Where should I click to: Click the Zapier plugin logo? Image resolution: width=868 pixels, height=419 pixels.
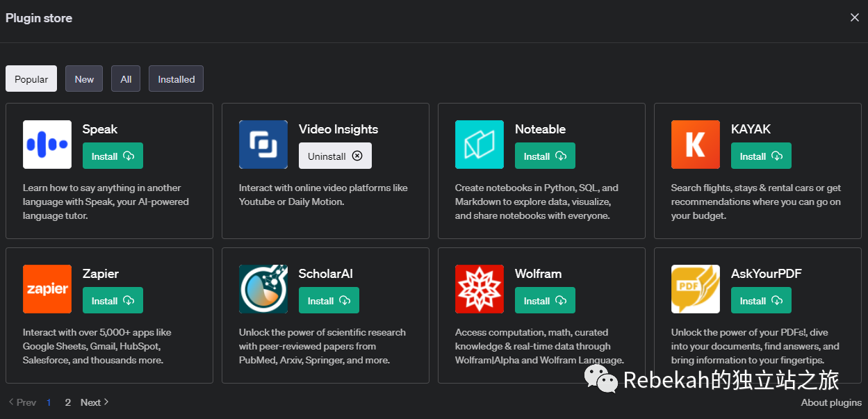pyautogui.click(x=47, y=289)
